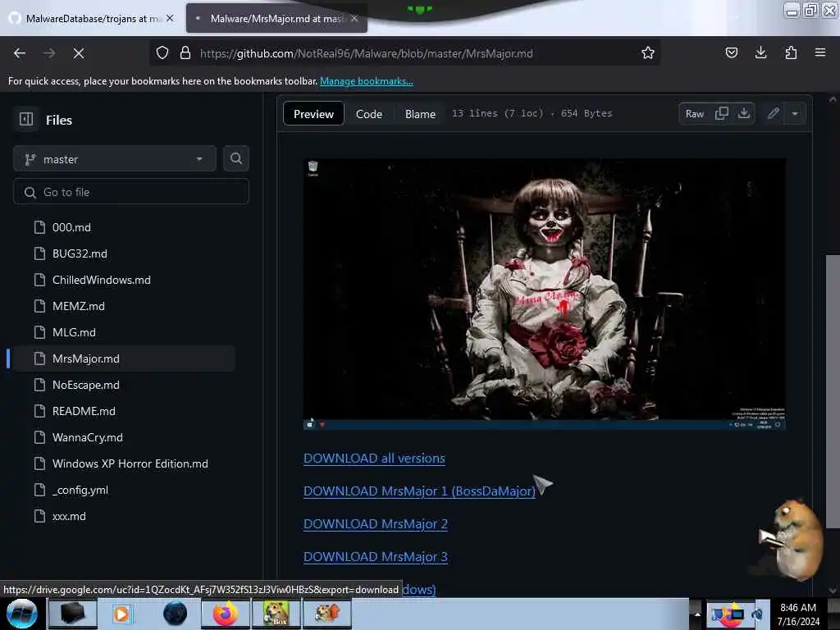Open the shield tracking protection icon
The width and height of the screenshot is (840, 630).
(162, 53)
